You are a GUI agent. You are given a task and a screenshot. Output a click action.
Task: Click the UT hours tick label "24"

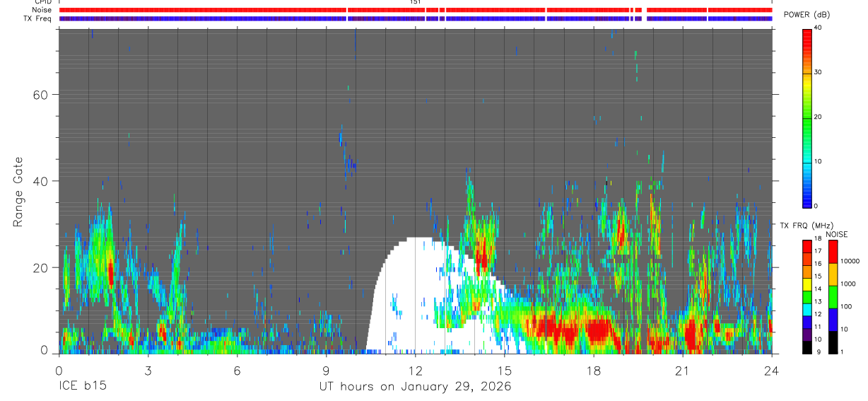tap(771, 370)
